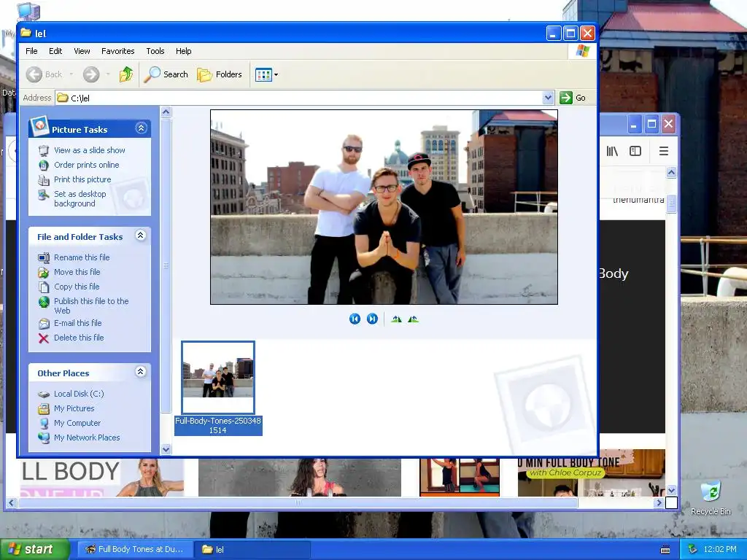Click Move this file link
The image size is (747, 560).
pos(77,272)
